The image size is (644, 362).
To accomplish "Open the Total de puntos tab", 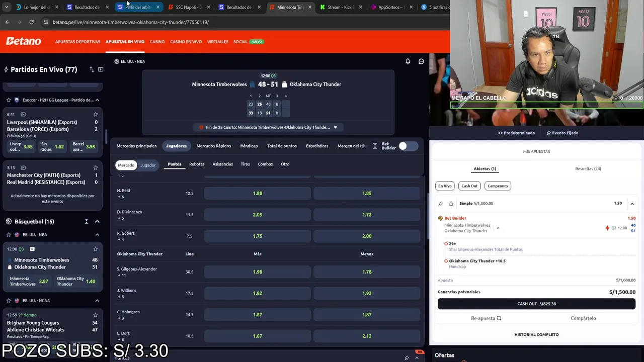I will click(282, 146).
